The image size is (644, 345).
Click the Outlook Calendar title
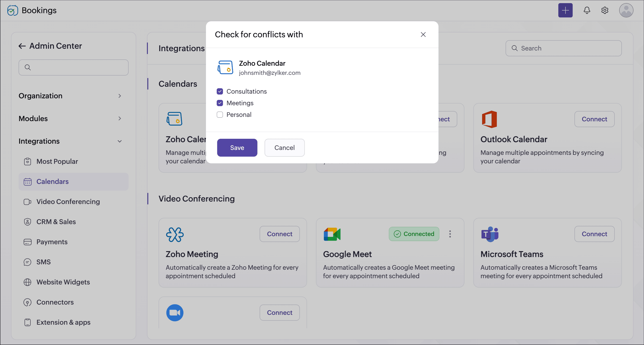514,139
